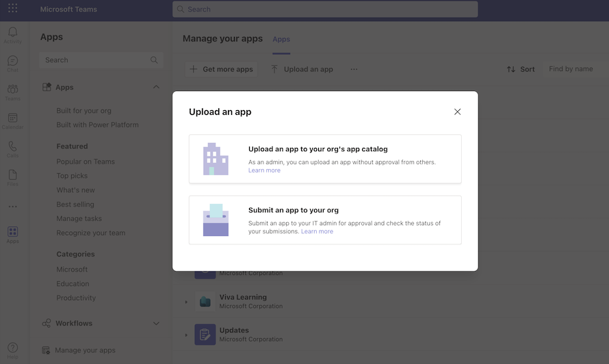Click more options ellipsis in toolbar
This screenshot has width=609, height=364.
pyautogui.click(x=354, y=69)
